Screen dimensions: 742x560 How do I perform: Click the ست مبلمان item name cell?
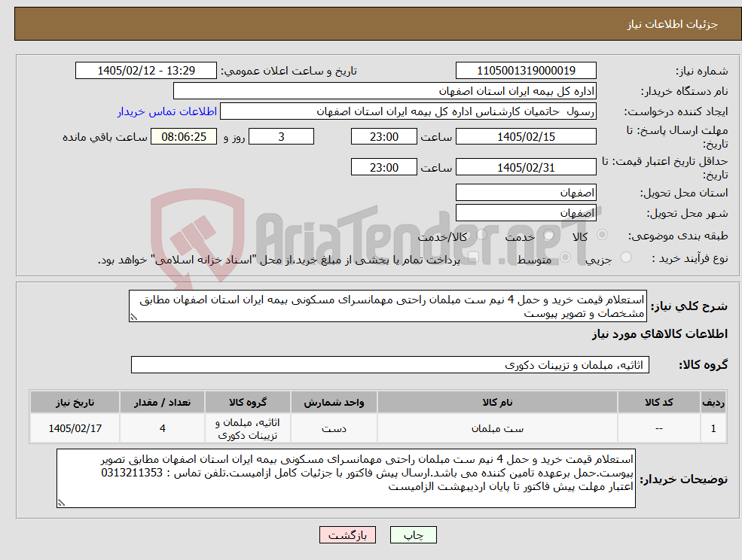click(497, 428)
